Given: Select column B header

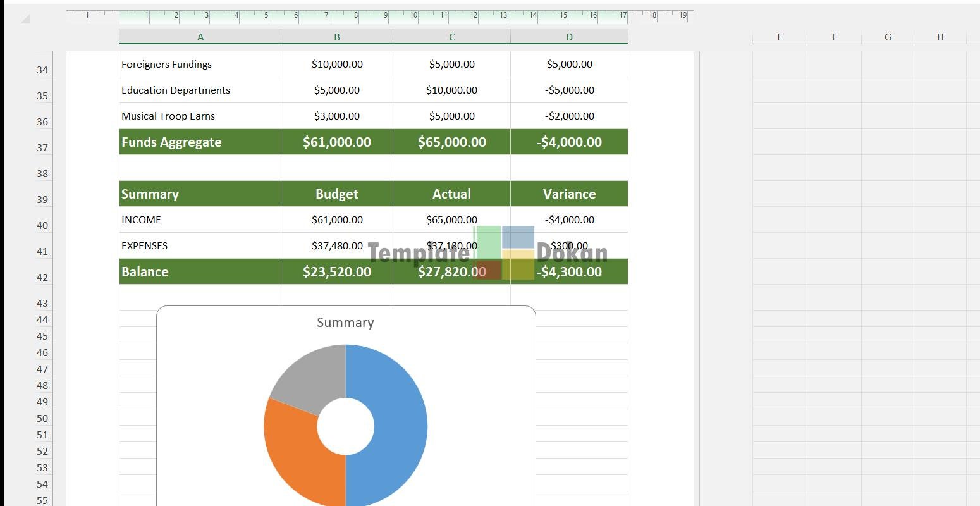Looking at the screenshot, I should (336, 37).
